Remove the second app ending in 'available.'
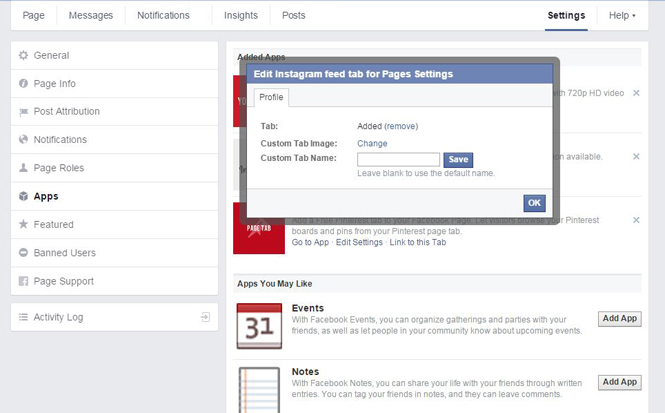 (636, 156)
